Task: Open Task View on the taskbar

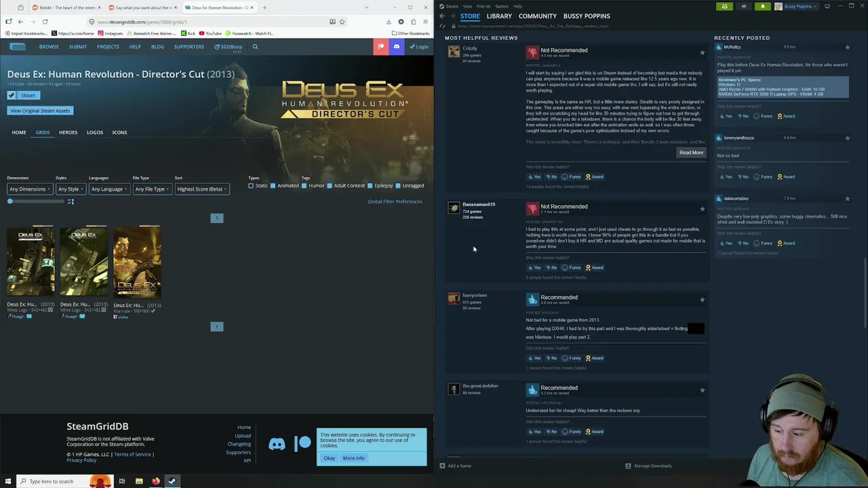Action: click(122, 481)
